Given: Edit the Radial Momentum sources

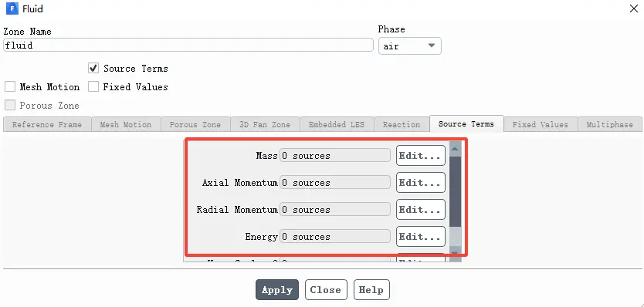Looking at the screenshot, I should click(421, 210).
